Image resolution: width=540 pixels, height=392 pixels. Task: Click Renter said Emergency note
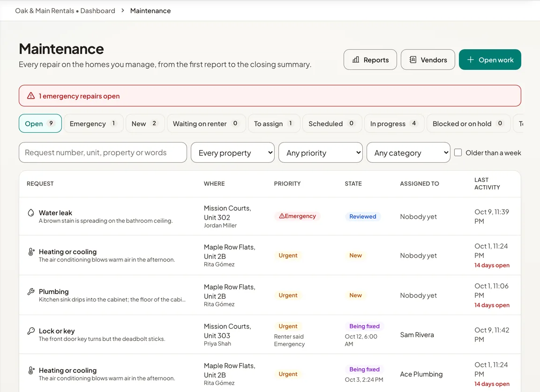pos(289,340)
